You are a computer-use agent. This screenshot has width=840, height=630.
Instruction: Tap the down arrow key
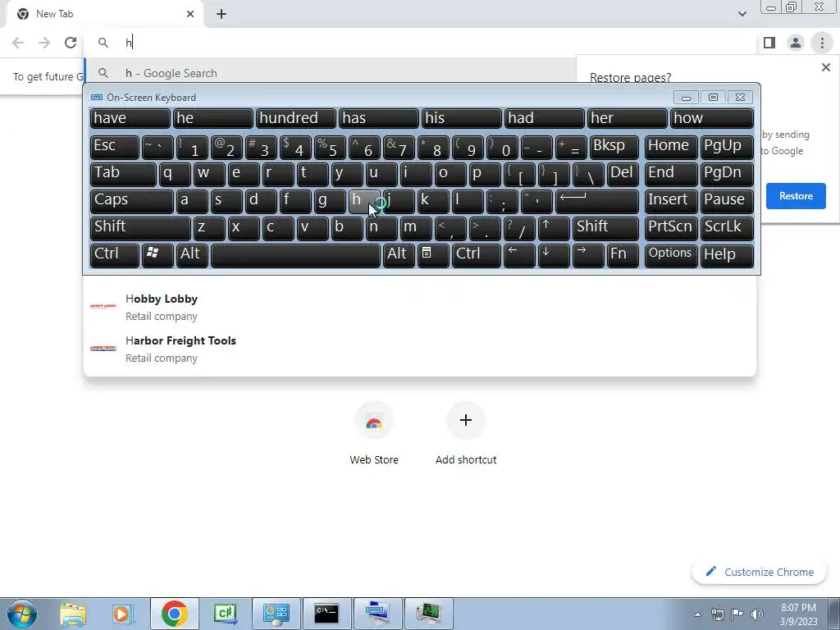554,256
